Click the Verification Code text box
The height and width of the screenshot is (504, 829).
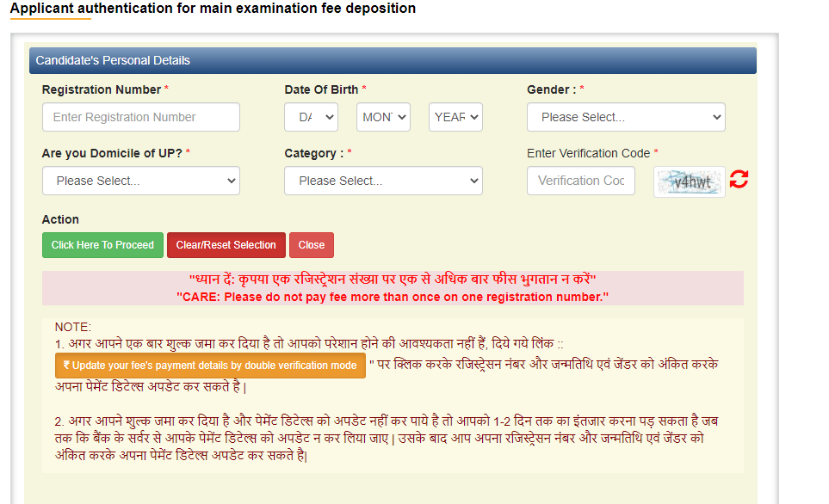pos(581,181)
